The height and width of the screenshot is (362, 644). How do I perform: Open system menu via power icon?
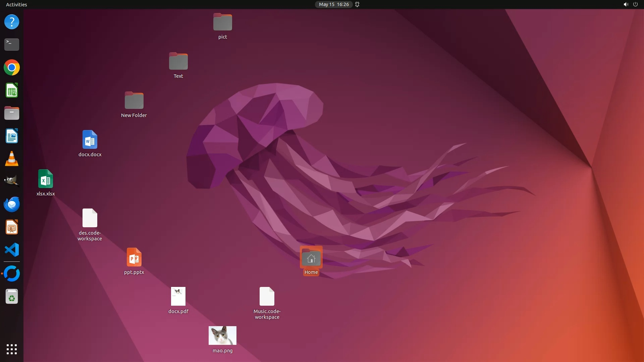(x=635, y=4)
